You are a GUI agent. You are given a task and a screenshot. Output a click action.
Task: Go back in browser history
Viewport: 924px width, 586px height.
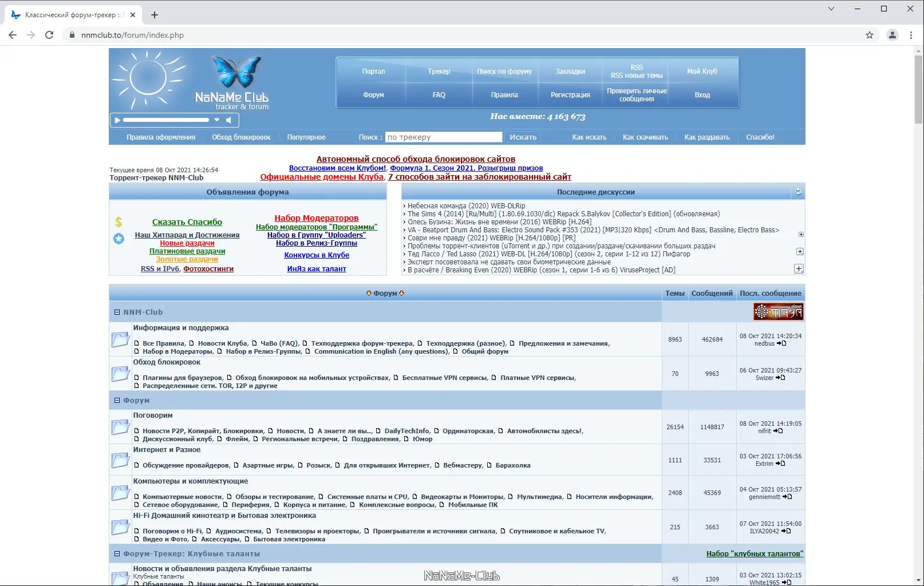point(13,35)
